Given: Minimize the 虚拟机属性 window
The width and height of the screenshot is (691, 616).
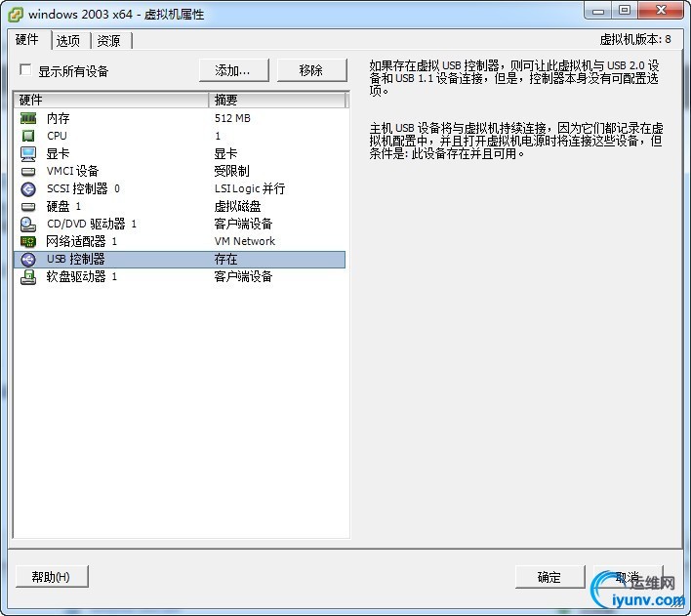Looking at the screenshot, I should click(x=598, y=11).
